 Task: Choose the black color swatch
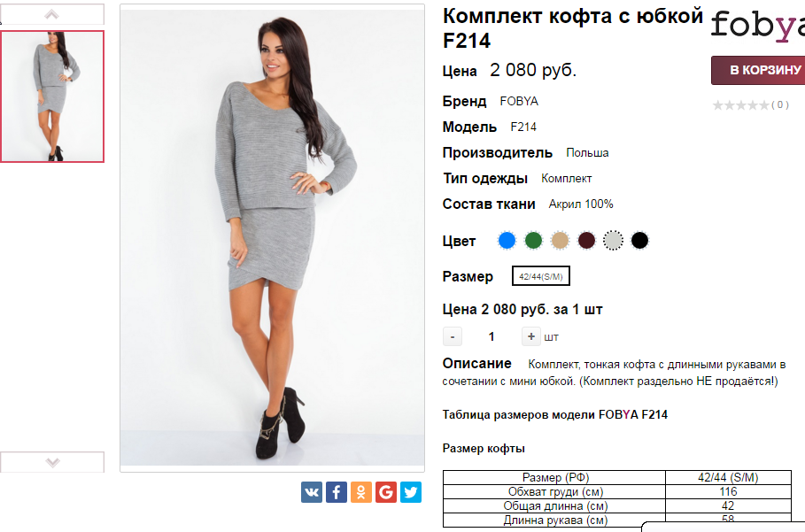(x=639, y=240)
